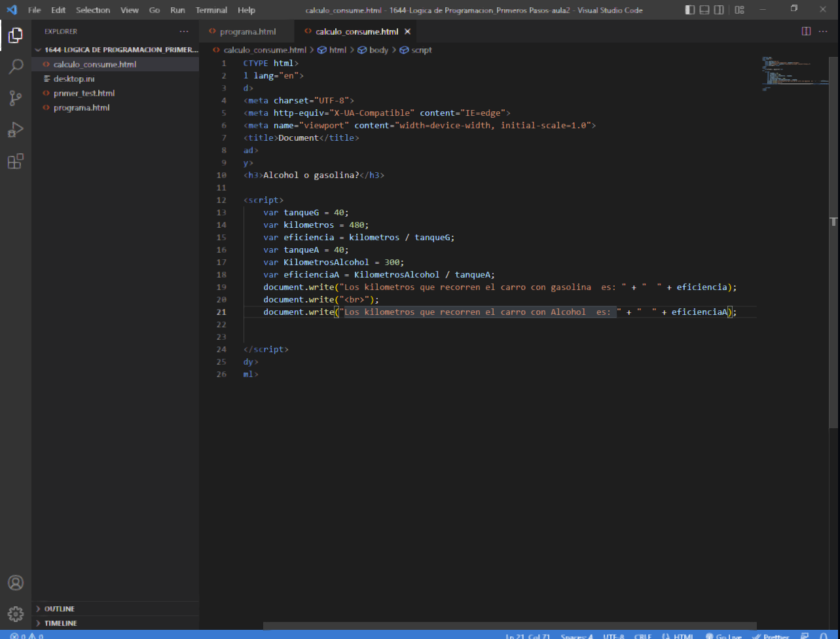
Task: Click the Prettier status bar item
Action: [771, 636]
